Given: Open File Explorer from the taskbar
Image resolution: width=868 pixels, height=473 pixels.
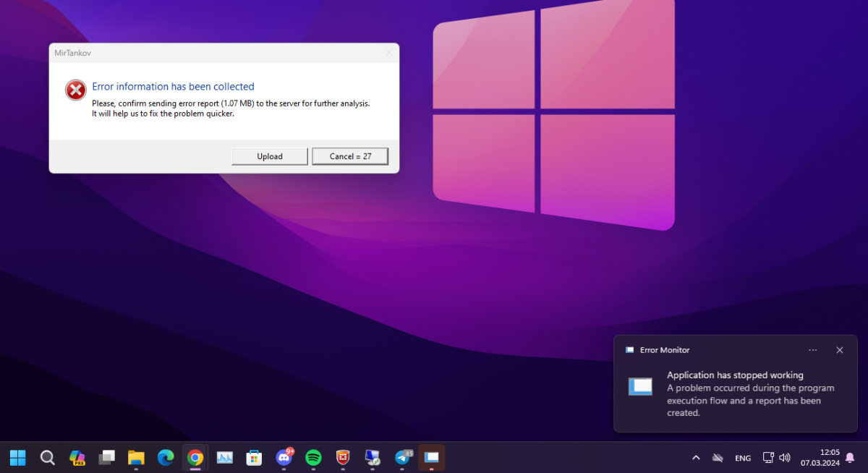Looking at the screenshot, I should tap(136, 457).
